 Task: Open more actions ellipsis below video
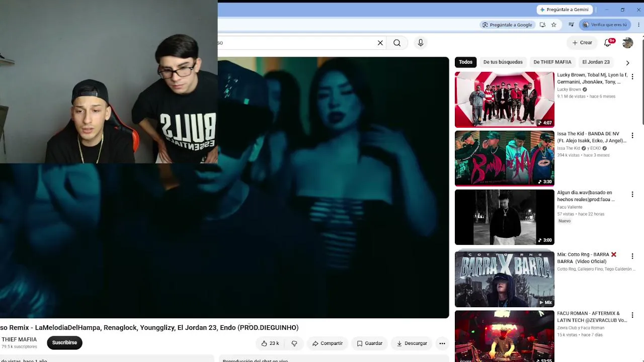442,343
